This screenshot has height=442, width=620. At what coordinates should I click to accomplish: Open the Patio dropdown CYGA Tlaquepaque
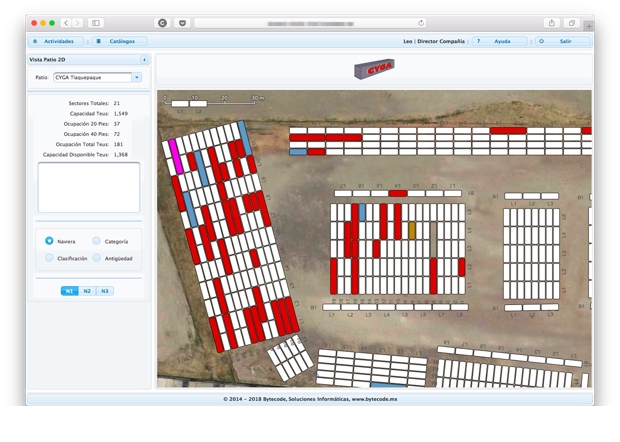[97, 76]
